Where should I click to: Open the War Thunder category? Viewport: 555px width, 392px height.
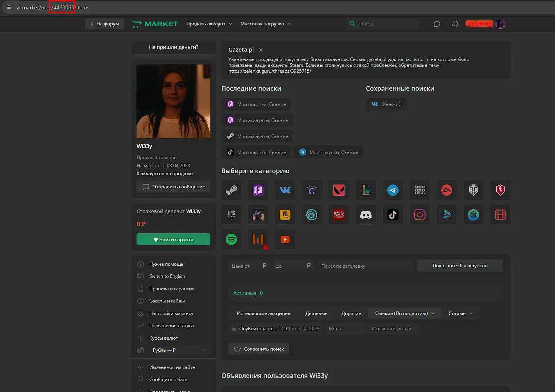coord(339,215)
